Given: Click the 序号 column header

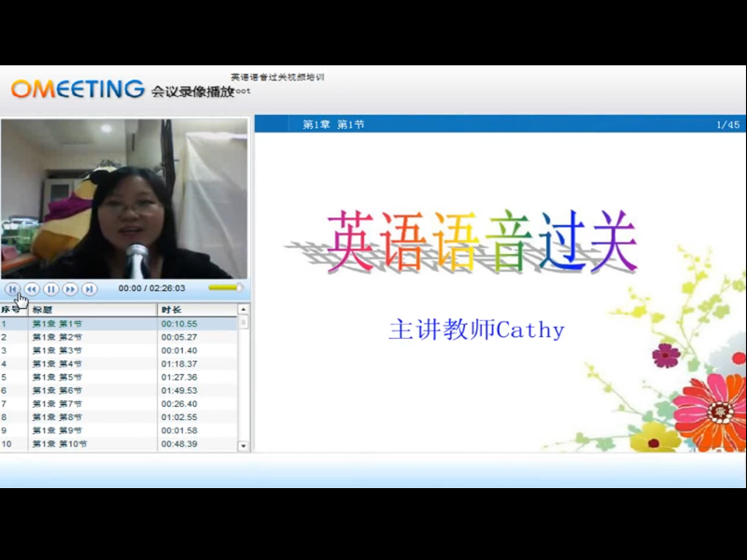Looking at the screenshot, I should point(11,309).
